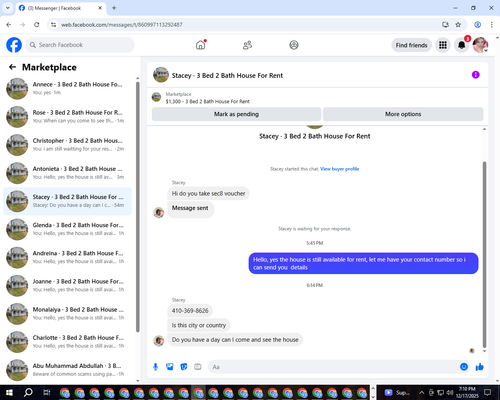Open Chrome three-dot menu

(x=491, y=25)
